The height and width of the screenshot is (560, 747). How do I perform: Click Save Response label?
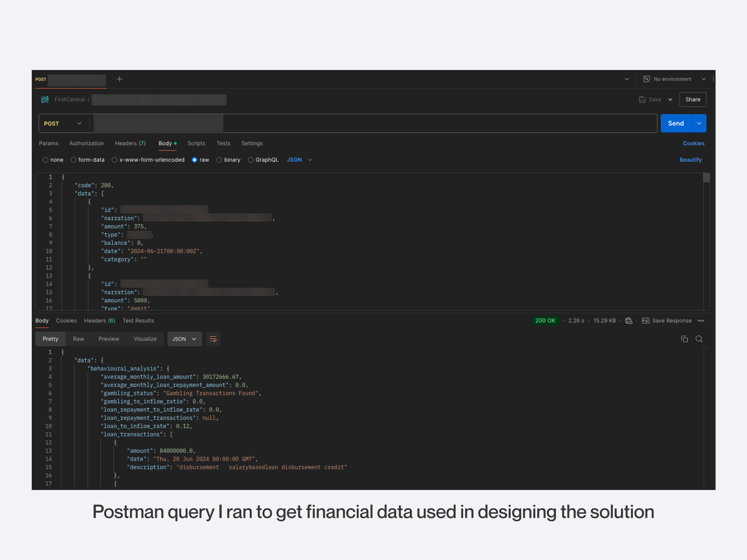tap(671, 321)
